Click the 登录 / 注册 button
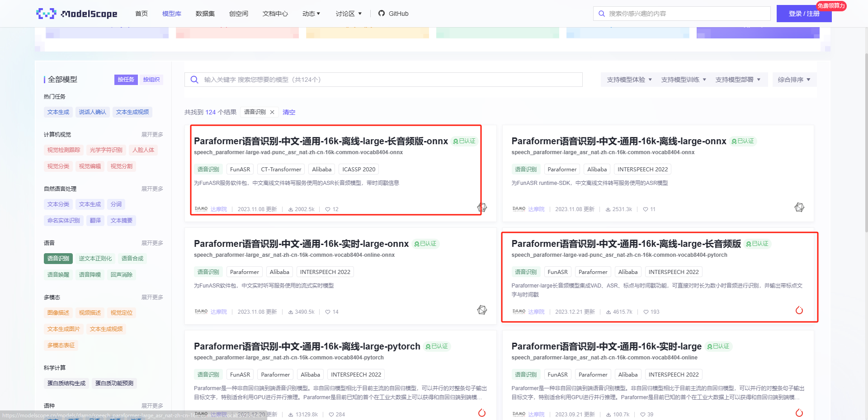 point(804,14)
